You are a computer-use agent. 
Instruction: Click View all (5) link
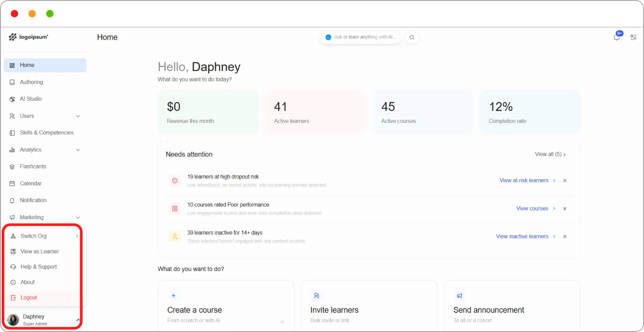tap(550, 154)
